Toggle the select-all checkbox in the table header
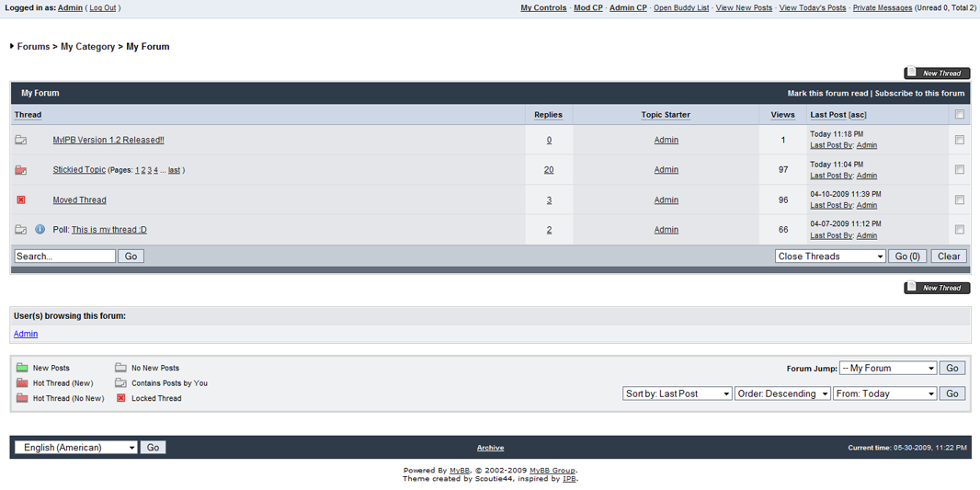Screen dimensions: 980x490 pyautogui.click(x=960, y=114)
